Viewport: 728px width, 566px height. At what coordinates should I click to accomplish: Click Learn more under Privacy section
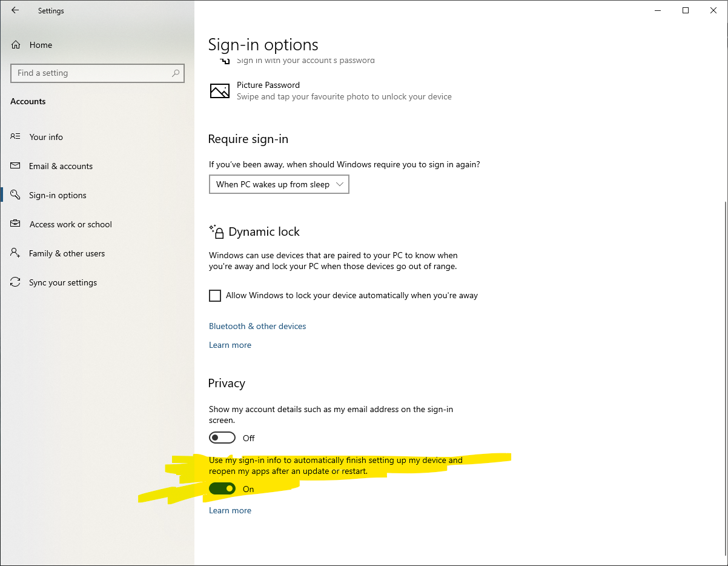[x=230, y=510]
